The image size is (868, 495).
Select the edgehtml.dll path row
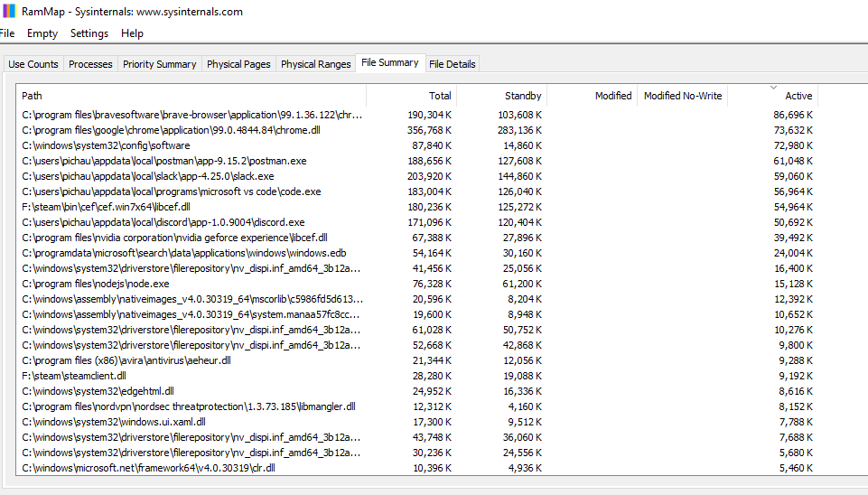pos(98,391)
